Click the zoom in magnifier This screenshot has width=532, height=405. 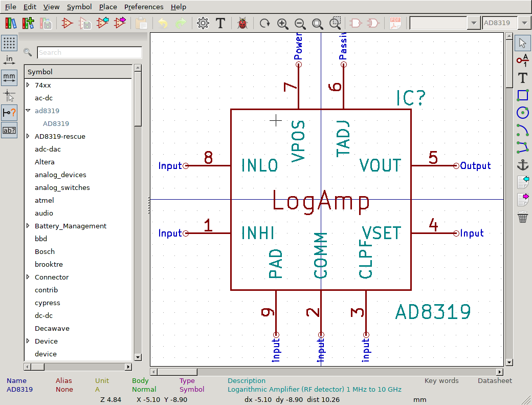(x=282, y=23)
